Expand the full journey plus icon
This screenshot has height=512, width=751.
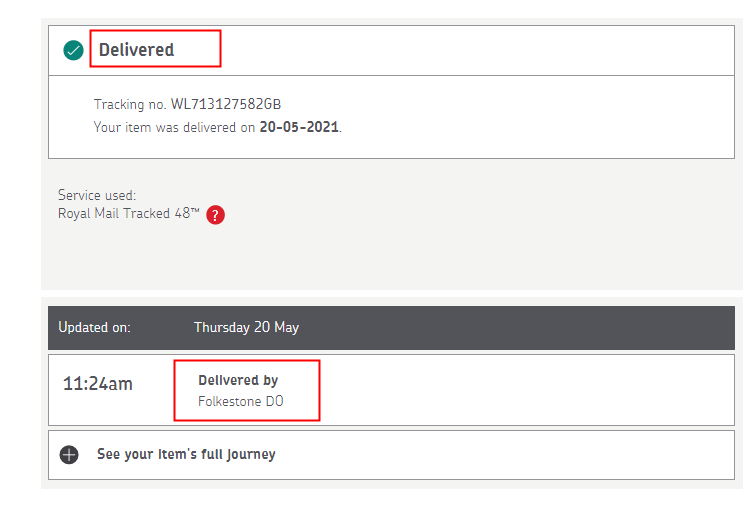68,454
